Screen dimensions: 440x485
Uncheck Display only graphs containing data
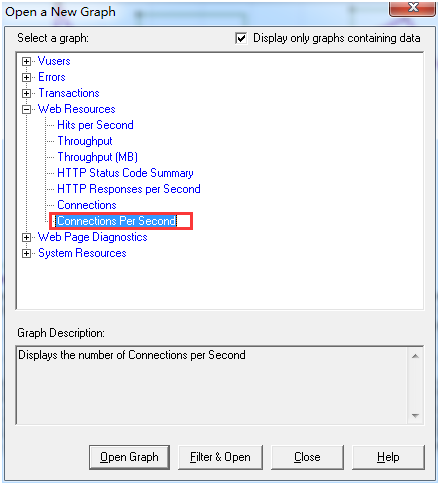241,38
